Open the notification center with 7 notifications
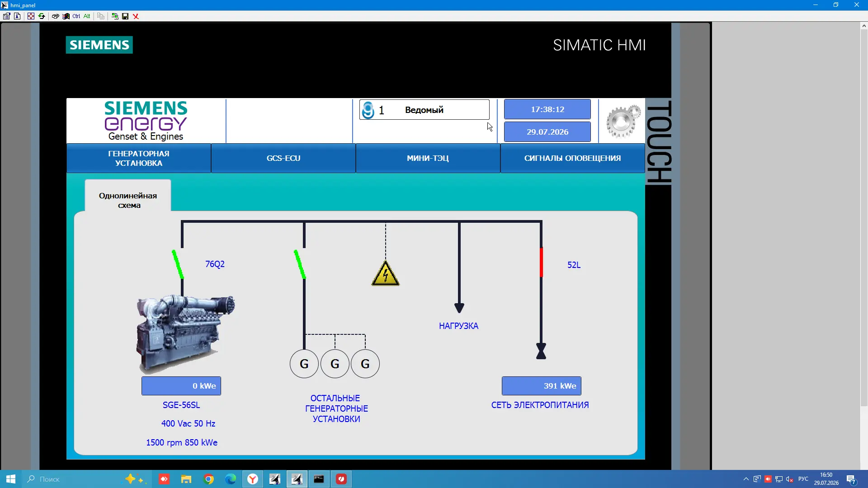Image resolution: width=868 pixels, height=488 pixels. click(851, 479)
